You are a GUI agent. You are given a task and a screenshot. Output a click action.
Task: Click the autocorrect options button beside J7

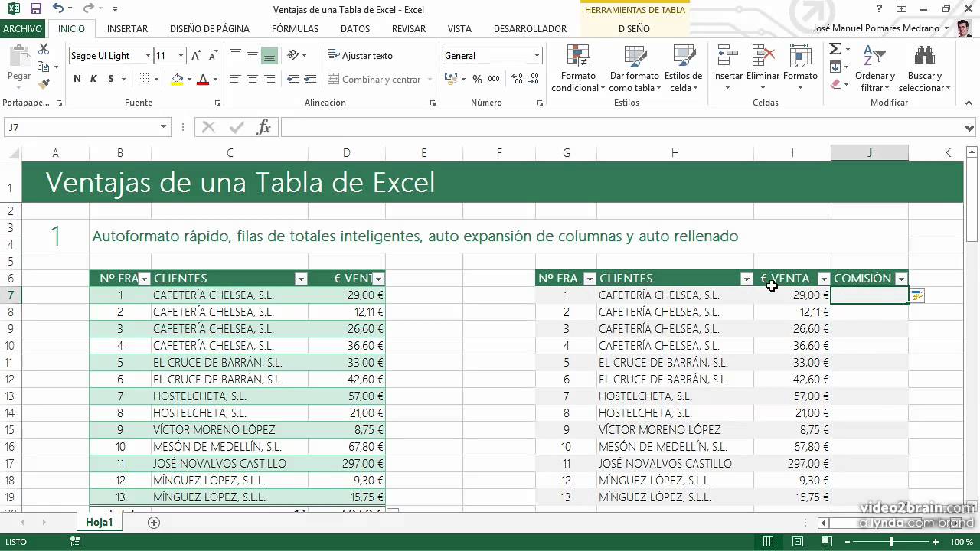point(917,295)
